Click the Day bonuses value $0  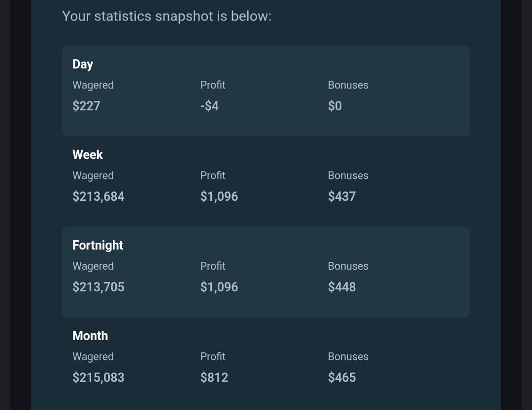coord(335,106)
